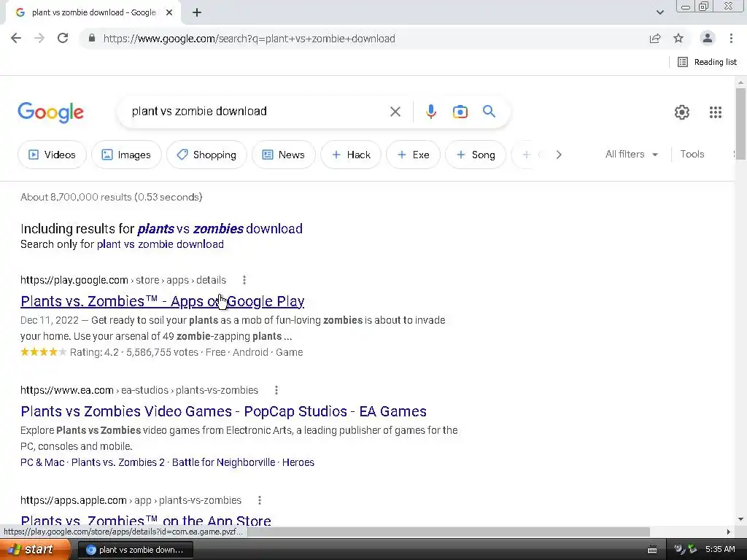Click the vertical scrollbar thumb
The height and width of the screenshot is (560, 747).
point(740,124)
